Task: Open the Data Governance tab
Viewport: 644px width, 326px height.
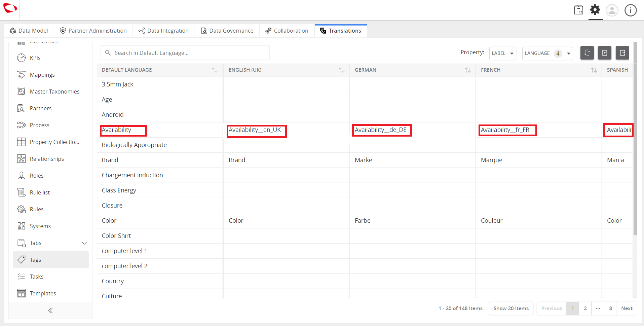Action: (x=227, y=31)
